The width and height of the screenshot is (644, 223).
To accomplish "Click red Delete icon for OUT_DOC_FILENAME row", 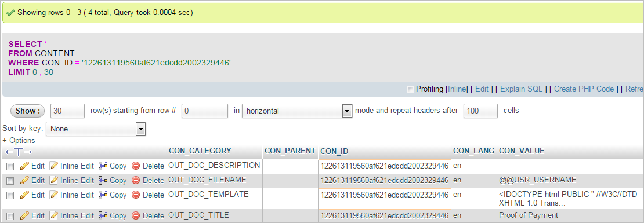I will coord(136,180).
